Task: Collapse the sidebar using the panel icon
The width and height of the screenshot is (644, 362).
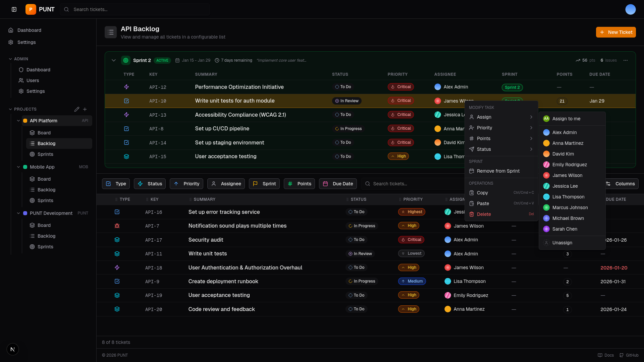Action: tap(14, 9)
